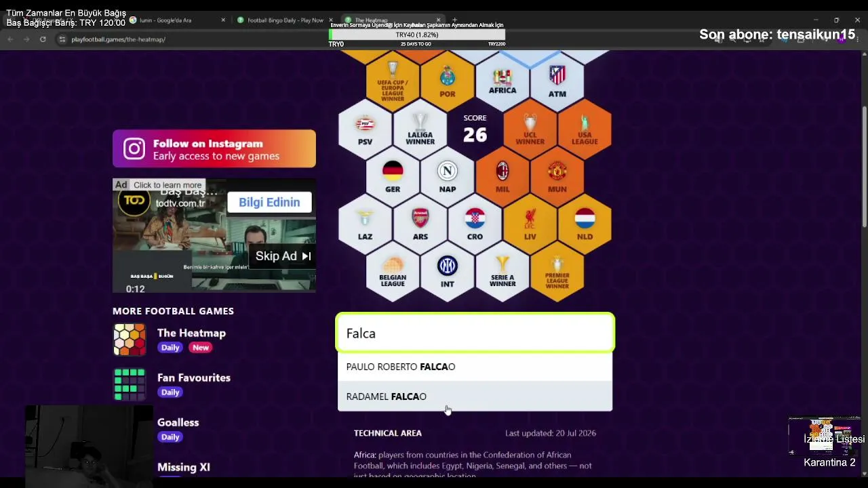Select the ARS Arsenal hexagon
This screenshot has width=868, height=488.
(420, 224)
